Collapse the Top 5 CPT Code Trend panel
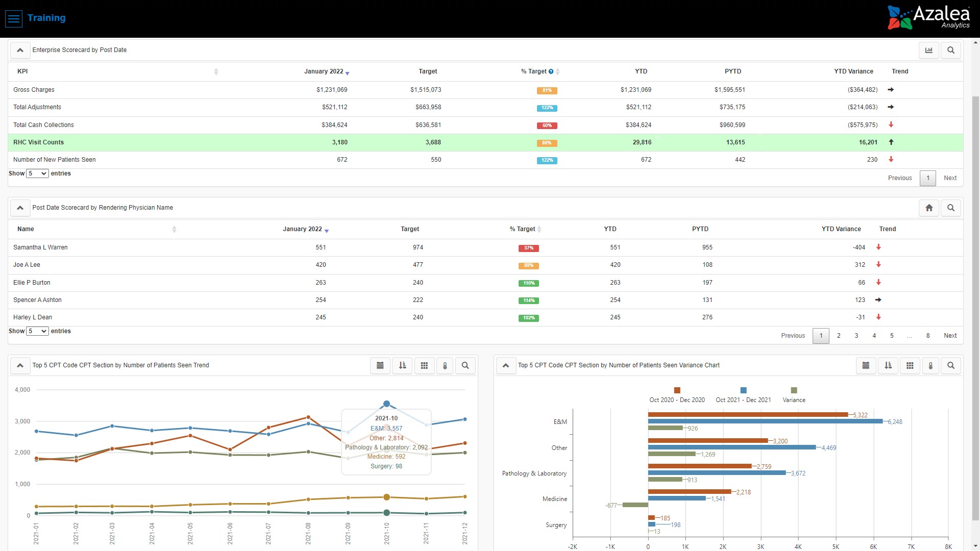The width and height of the screenshot is (980, 551). point(20,365)
